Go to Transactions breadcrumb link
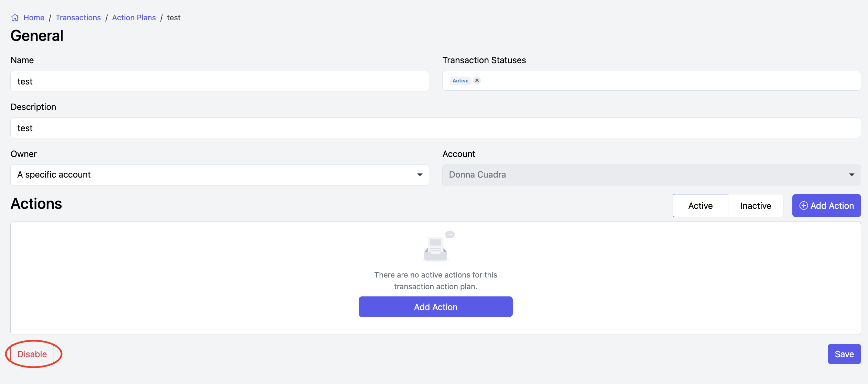Screen dimensions: 868x384 78,18
